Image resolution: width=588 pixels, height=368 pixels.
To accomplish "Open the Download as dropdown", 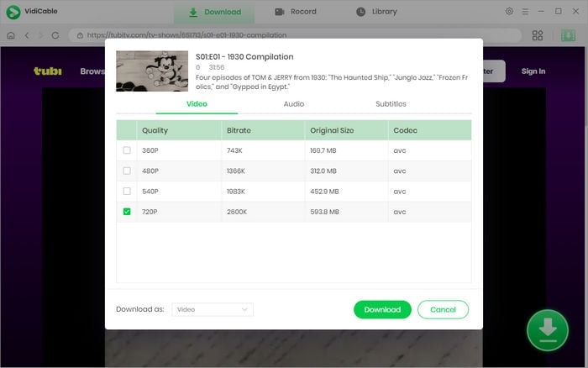I will point(213,309).
